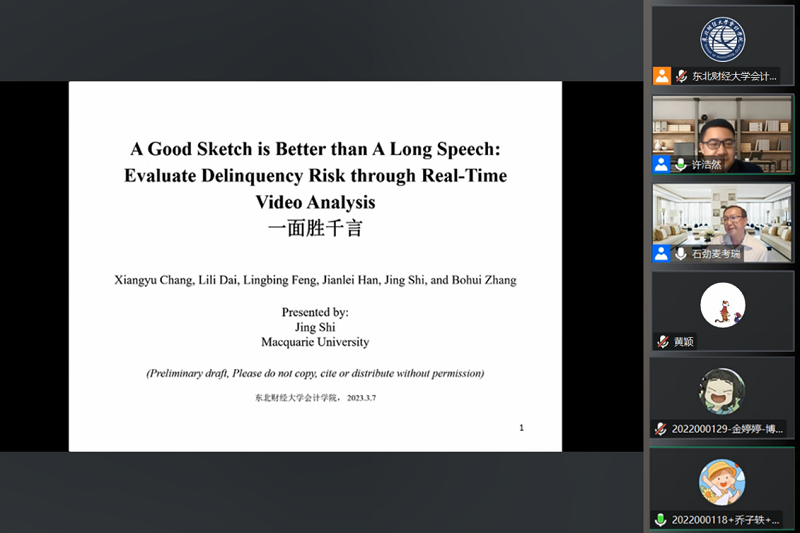Screen dimensions: 800x533
Task: Click the slide page number 1
Action: click(521, 428)
